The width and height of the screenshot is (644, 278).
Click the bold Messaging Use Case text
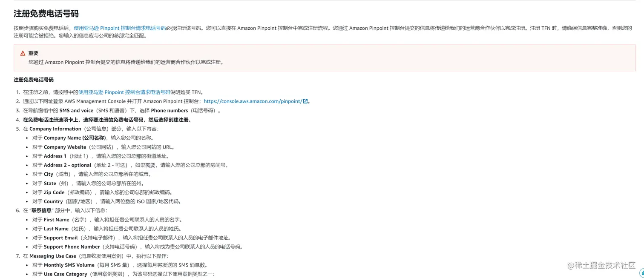(53, 256)
